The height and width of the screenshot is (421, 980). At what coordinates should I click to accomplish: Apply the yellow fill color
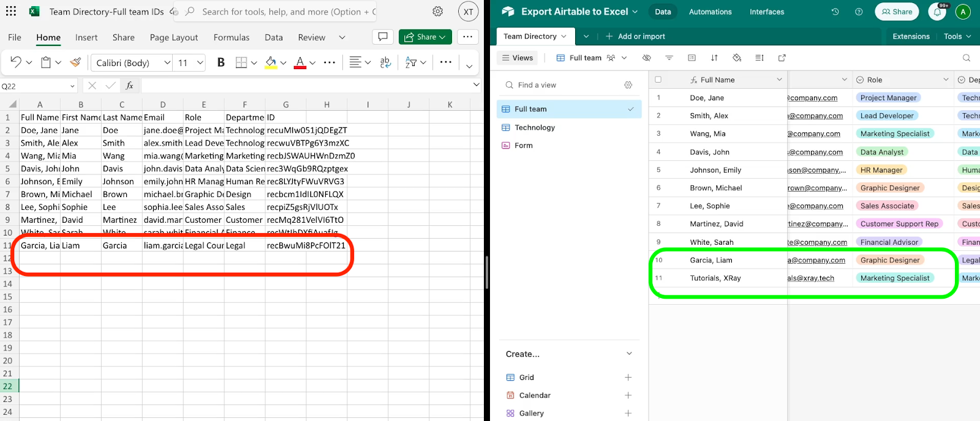point(271,62)
